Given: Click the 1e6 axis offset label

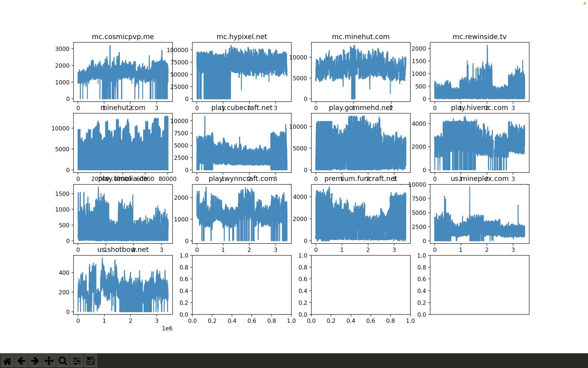Looking at the screenshot, I should [x=167, y=329].
